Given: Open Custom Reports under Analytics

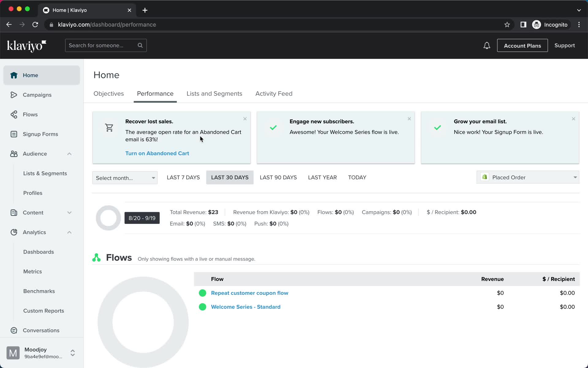Looking at the screenshot, I should coord(43,311).
